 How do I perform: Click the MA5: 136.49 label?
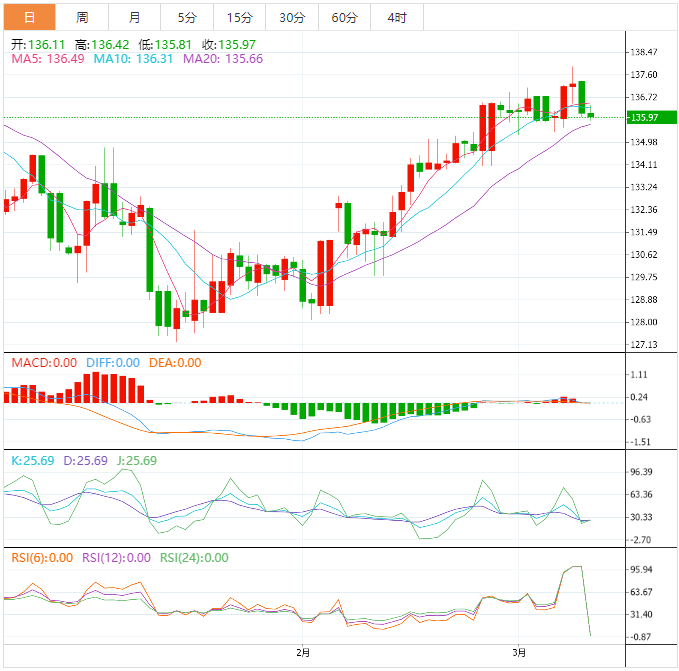(x=48, y=59)
